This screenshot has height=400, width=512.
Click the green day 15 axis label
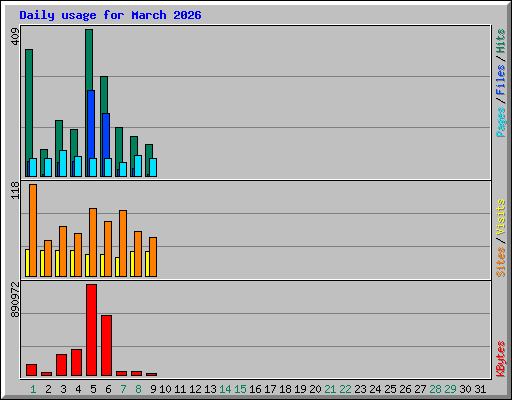(240, 389)
